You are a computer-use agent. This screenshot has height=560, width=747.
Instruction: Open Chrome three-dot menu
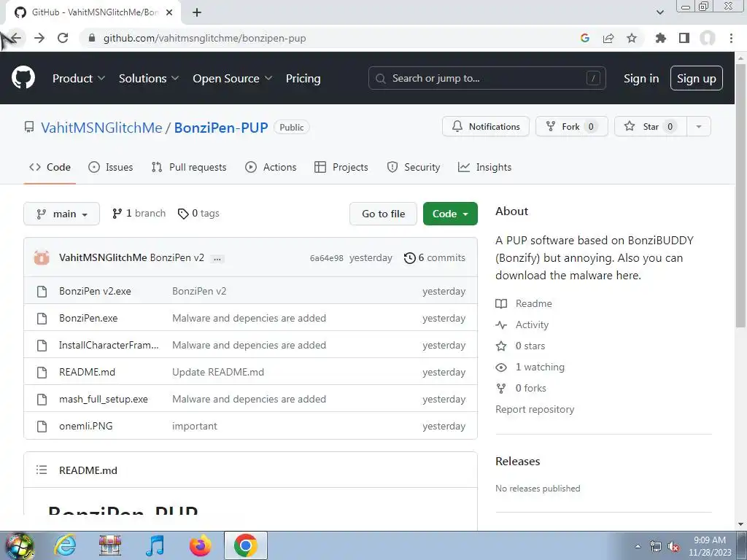point(731,38)
